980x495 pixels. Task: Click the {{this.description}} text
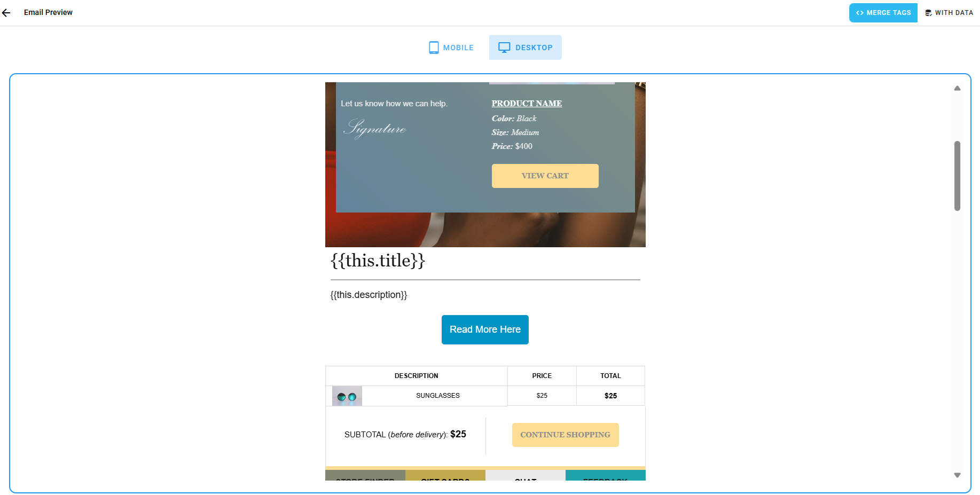(x=369, y=295)
